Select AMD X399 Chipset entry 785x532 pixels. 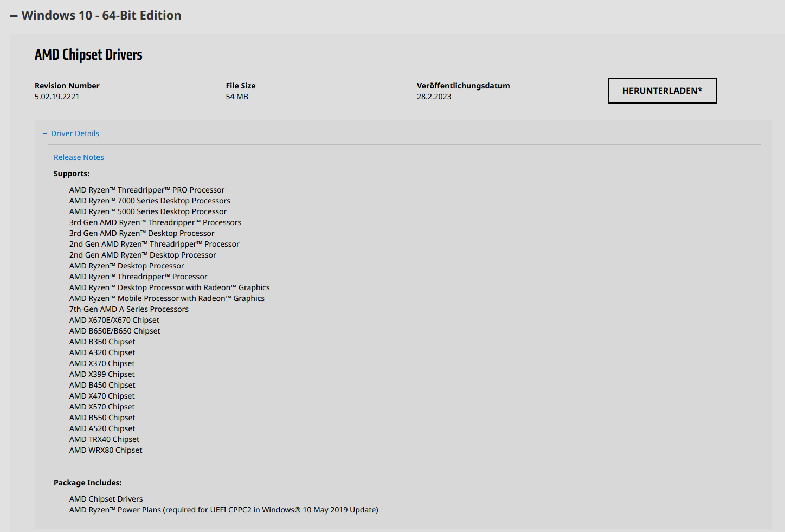click(102, 374)
